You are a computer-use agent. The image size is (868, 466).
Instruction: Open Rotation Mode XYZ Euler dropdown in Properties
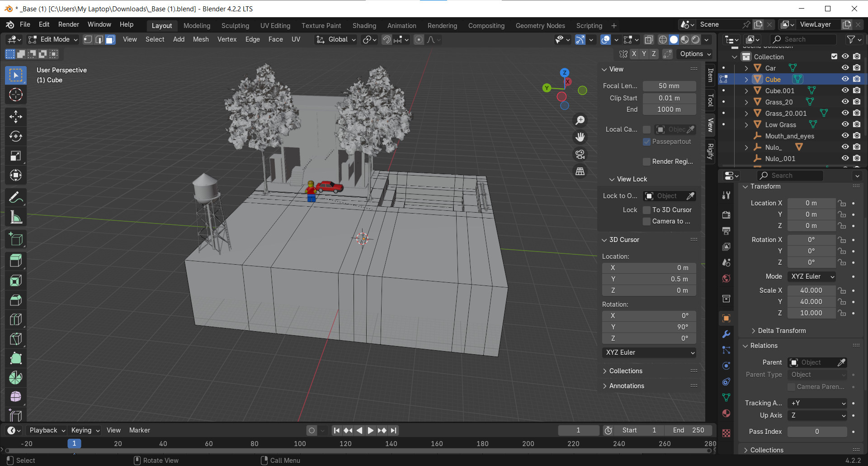click(812, 276)
